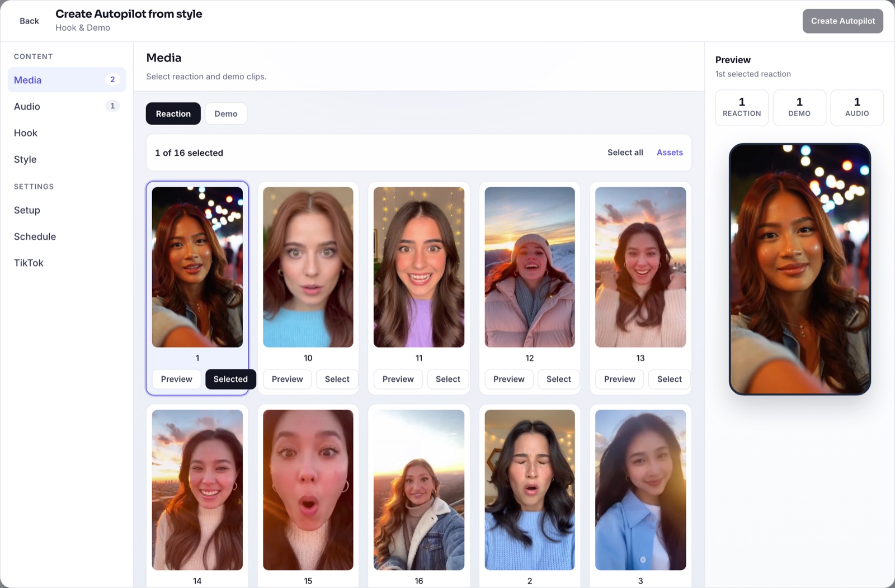This screenshot has width=895, height=588.
Task: Open the Media section in sidebar
Action: click(67, 80)
